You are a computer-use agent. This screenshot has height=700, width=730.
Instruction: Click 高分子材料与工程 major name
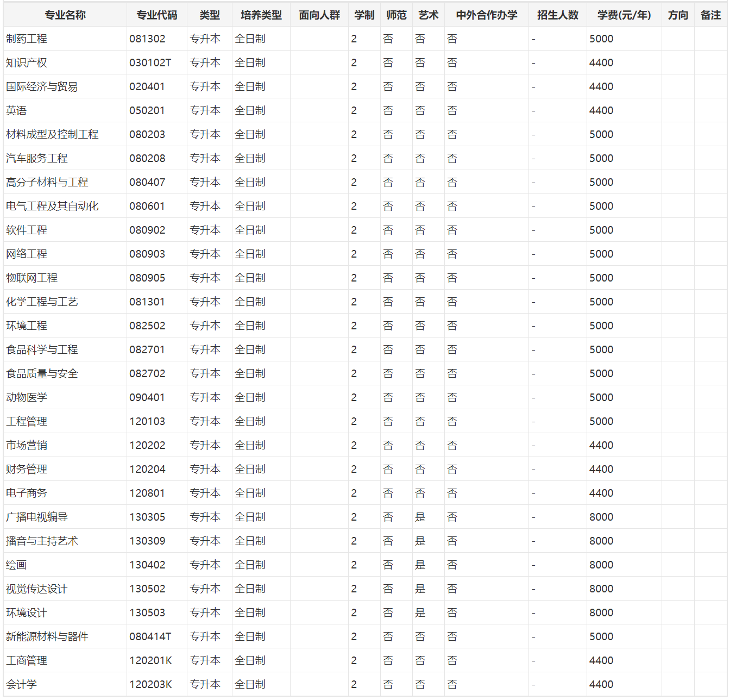point(47,183)
